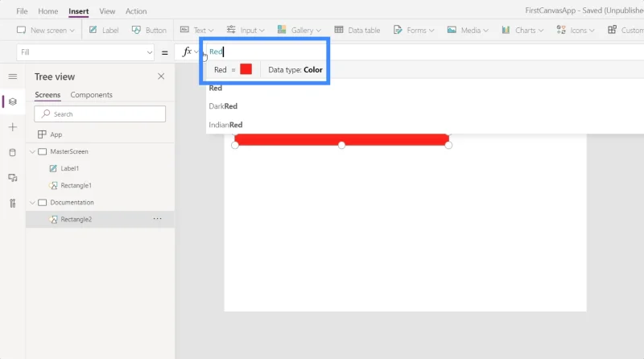Open the Advanced tools sidebar icon
Screen dimensions: 644x359
(x=13, y=203)
